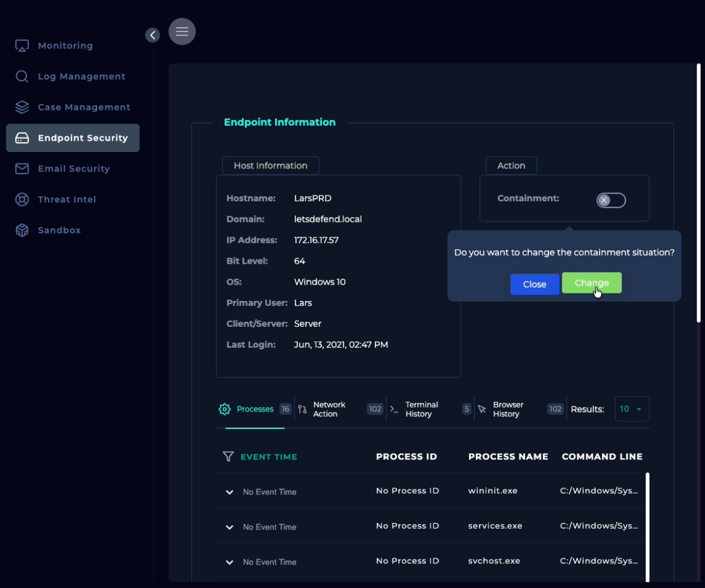Click the Sandbox cube icon

[22, 230]
